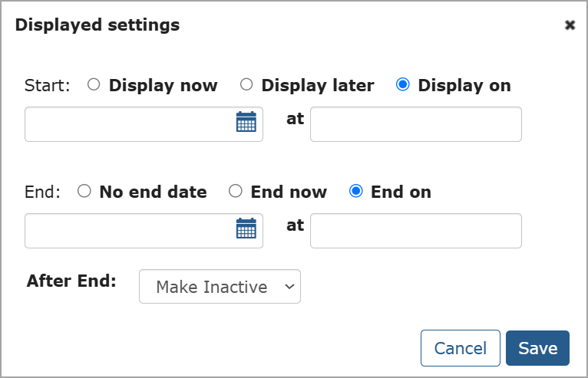Select the "Display on" radio button

402,85
